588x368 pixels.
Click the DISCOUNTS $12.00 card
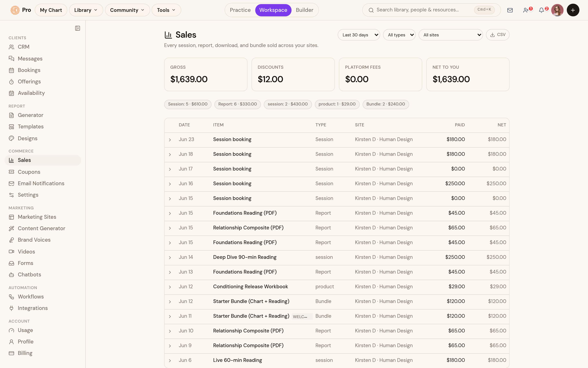pyautogui.click(x=293, y=74)
